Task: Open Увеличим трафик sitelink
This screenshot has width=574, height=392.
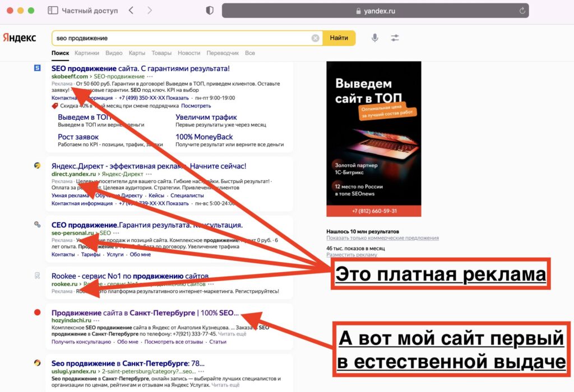Action: pyautogui.click(x=206, y=117)
